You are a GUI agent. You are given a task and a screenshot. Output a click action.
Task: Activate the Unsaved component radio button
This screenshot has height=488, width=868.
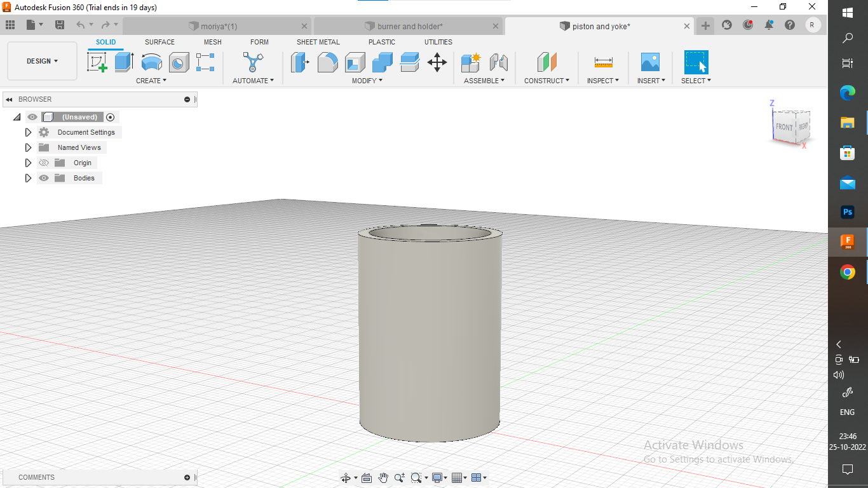click(x=111, y=118)
